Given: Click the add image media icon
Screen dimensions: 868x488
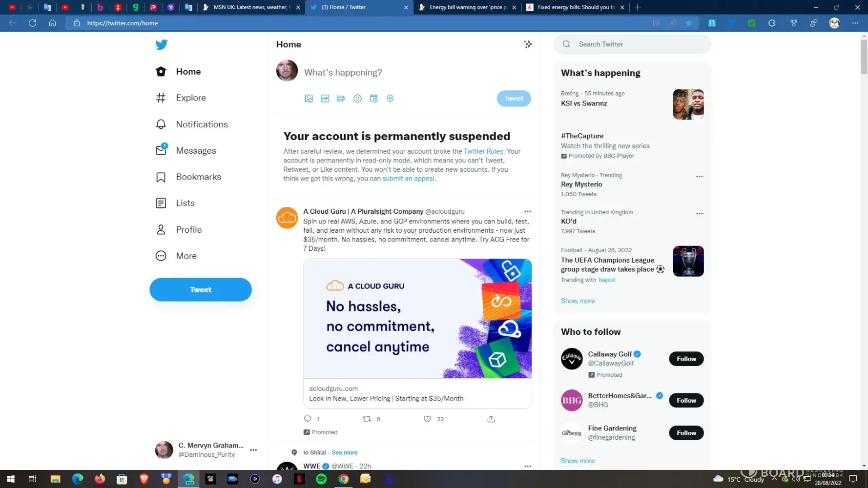Looking at the screenshot, I should click(309, 99).
